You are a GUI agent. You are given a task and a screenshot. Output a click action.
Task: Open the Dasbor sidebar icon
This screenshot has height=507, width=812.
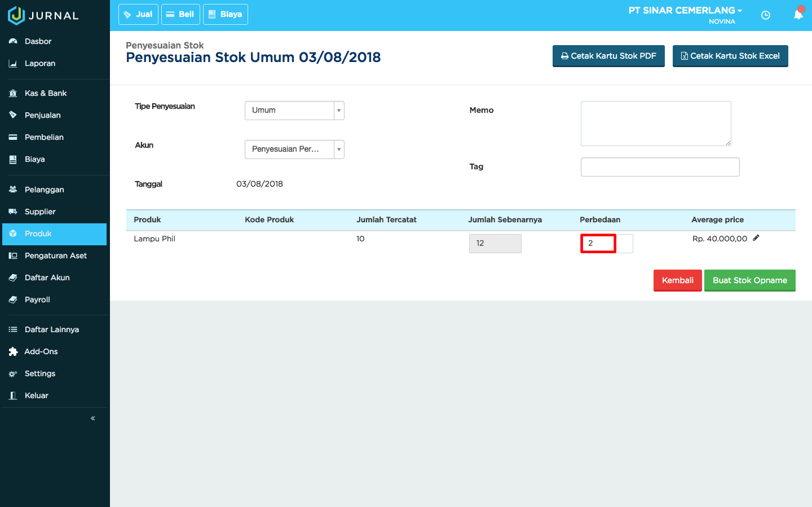12,41
